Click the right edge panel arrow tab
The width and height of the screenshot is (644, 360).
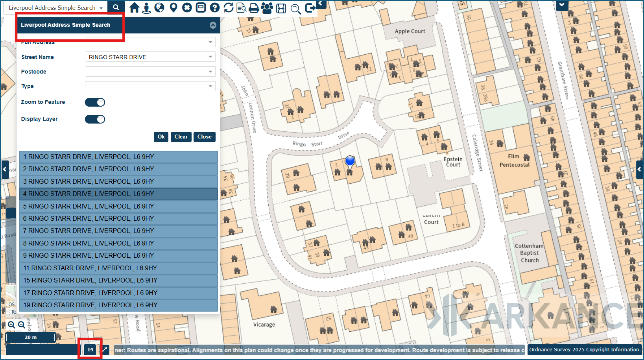tap(639, 170)
